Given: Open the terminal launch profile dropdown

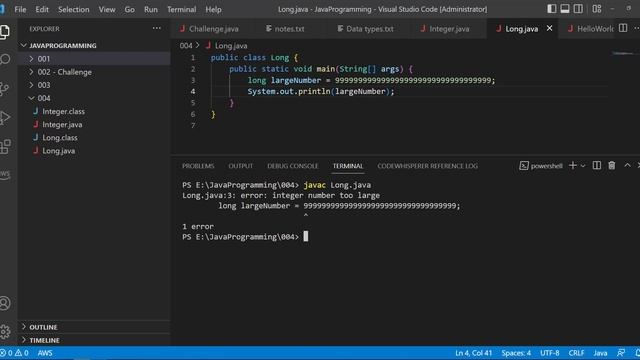Looking at the screenshot, I should (583, 166).
